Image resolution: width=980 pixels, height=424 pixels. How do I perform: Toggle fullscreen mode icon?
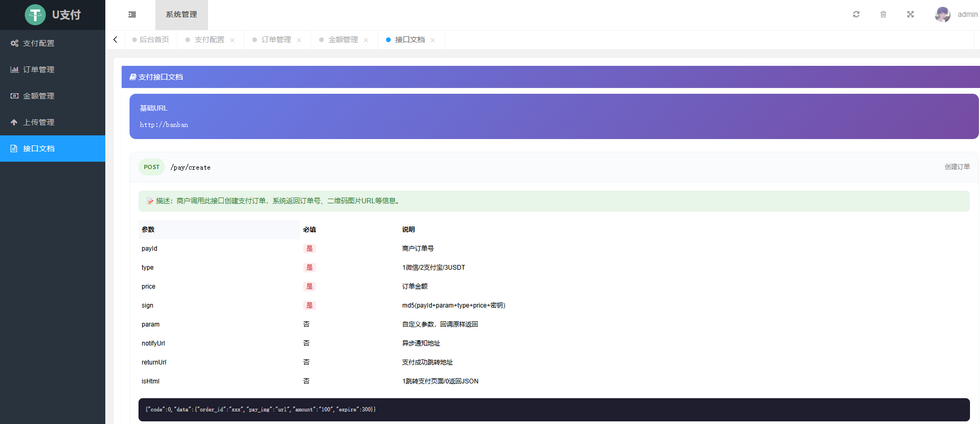(x=910, y=14)
